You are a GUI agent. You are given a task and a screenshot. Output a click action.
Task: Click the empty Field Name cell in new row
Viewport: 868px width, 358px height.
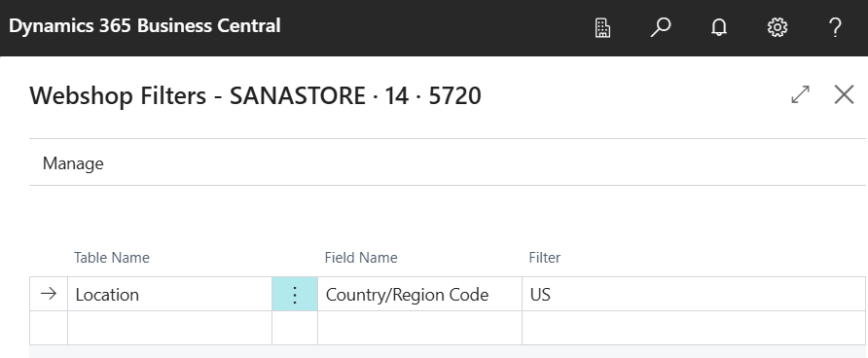pyautogui.click(x=419, y=328)
